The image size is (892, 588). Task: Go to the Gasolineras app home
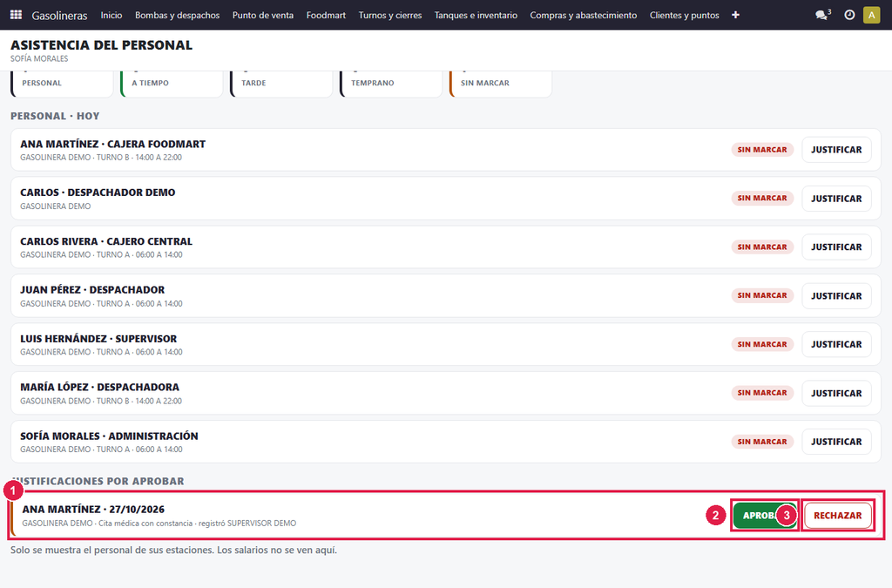coord(60,16)
